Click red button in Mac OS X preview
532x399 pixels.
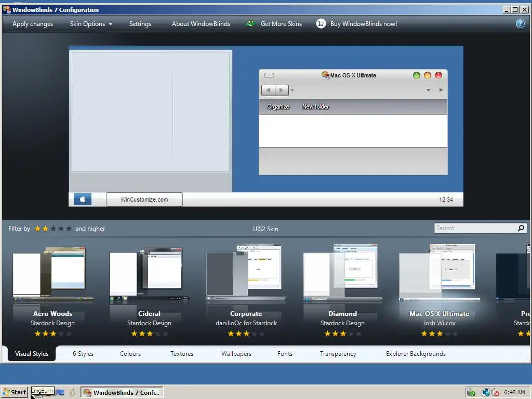[438, 75]
